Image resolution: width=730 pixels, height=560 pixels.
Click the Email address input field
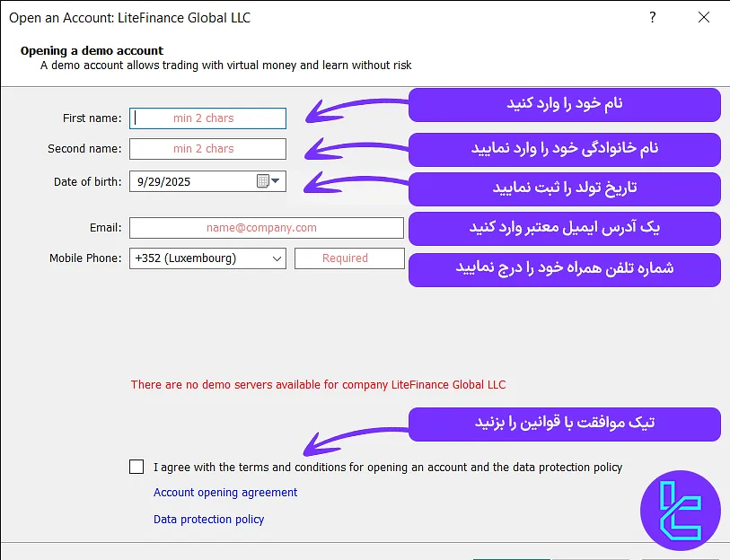[266, 227]
